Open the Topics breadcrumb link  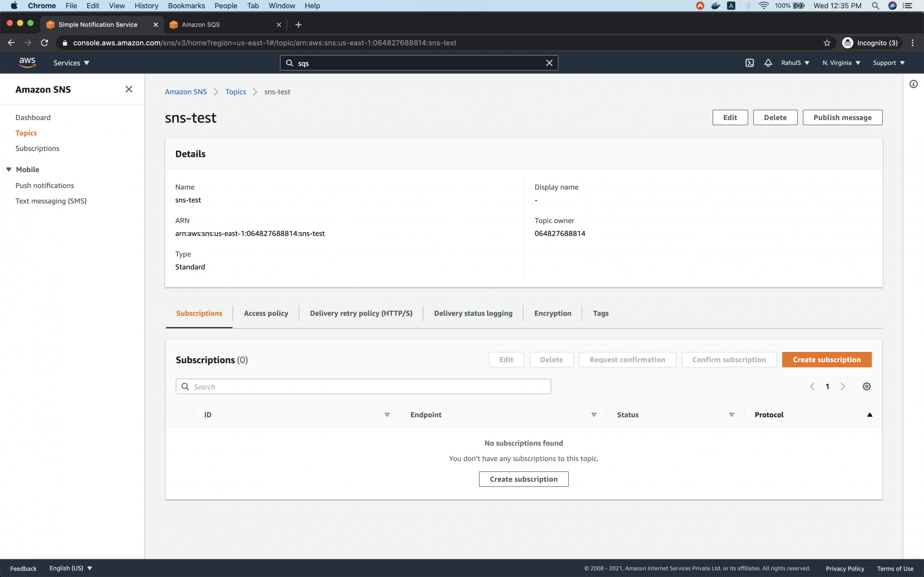coord(236,92)
